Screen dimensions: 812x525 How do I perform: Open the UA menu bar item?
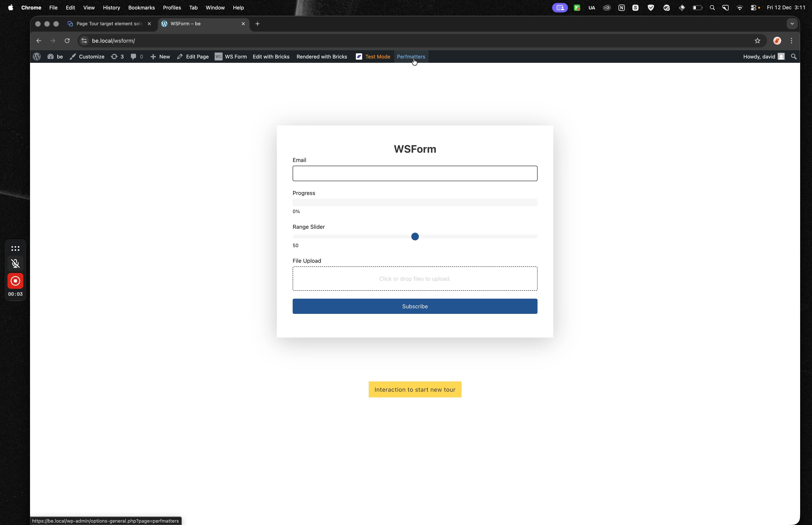(x=592, y=8)
